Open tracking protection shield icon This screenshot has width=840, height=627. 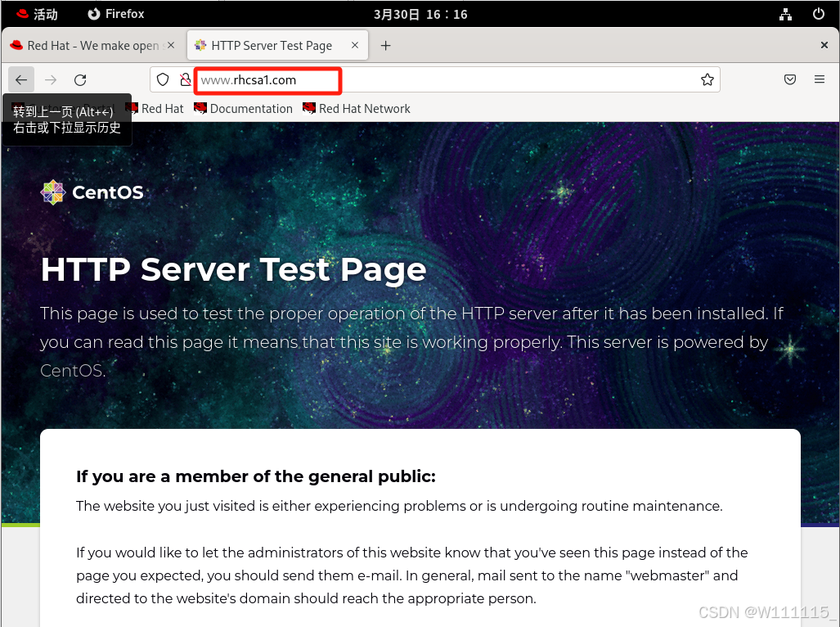coord(163,80)
